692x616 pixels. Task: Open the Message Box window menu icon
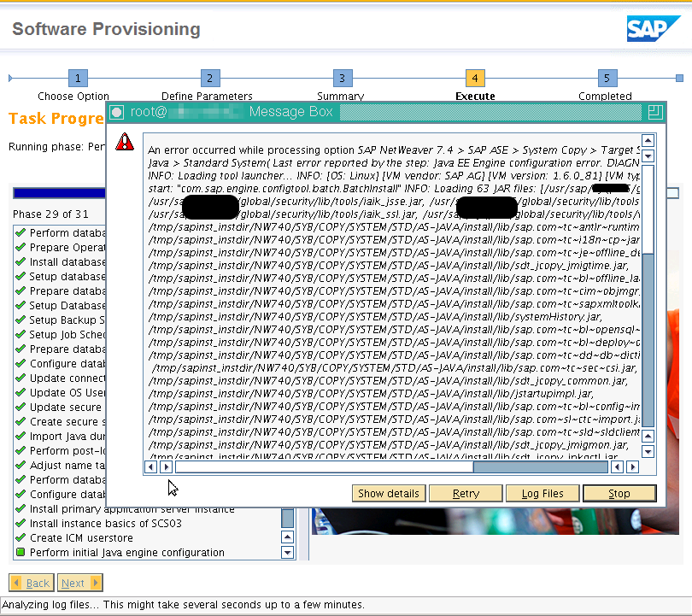pyautogui.click(x=117, y=112)
